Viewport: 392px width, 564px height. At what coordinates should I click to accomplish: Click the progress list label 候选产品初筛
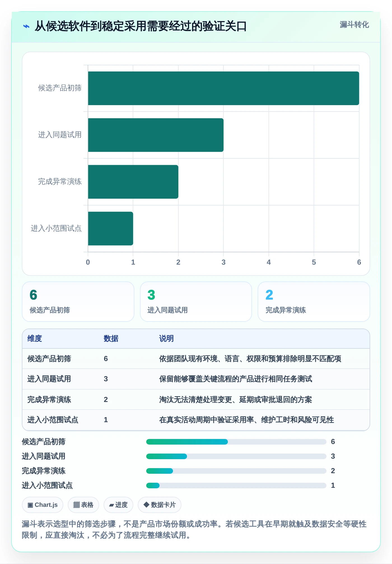tap(44, 442)
